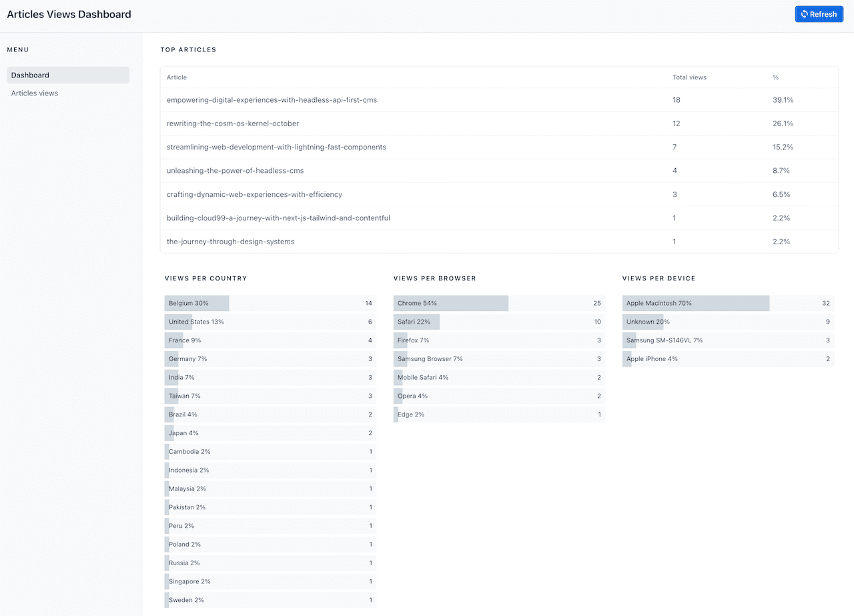854x616 pixels.
Task: Click the Safari 22% browser bar
Action: tap(498, 322)
